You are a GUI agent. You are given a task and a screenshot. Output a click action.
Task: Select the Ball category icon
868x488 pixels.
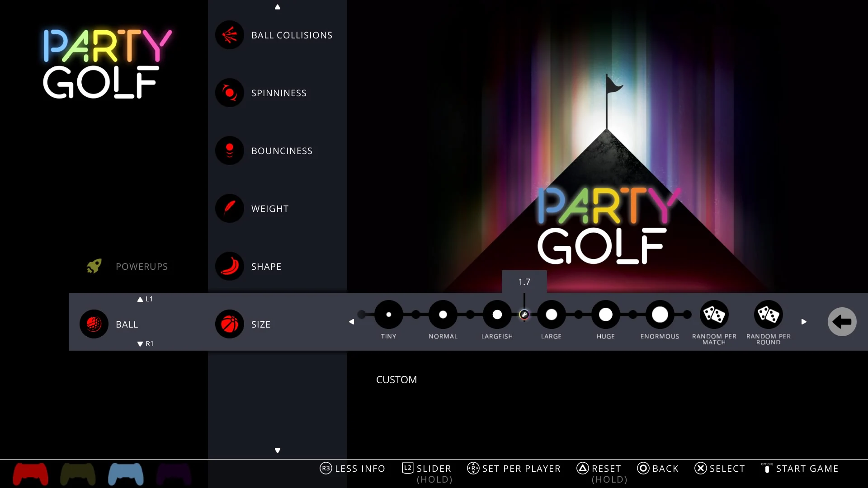(x=94, y=324)
